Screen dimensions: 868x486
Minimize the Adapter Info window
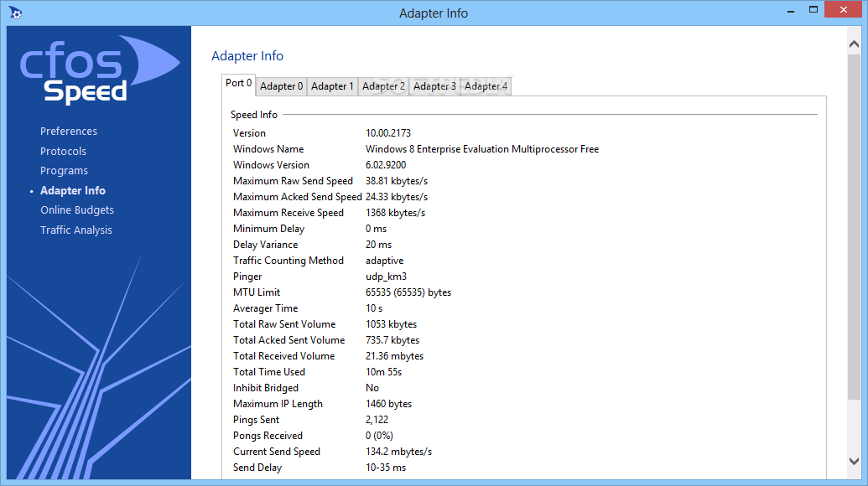789,9
